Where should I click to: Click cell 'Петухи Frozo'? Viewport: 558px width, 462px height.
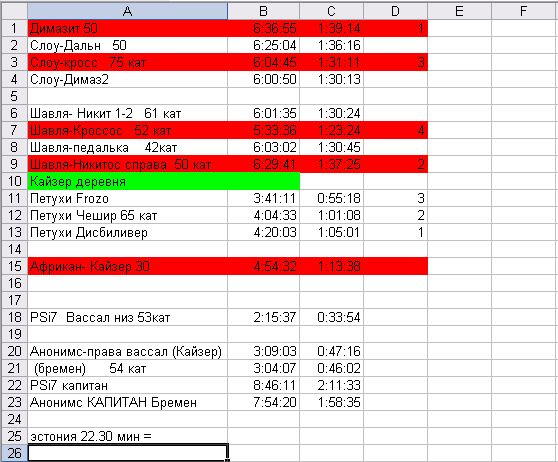coord(127,198)
